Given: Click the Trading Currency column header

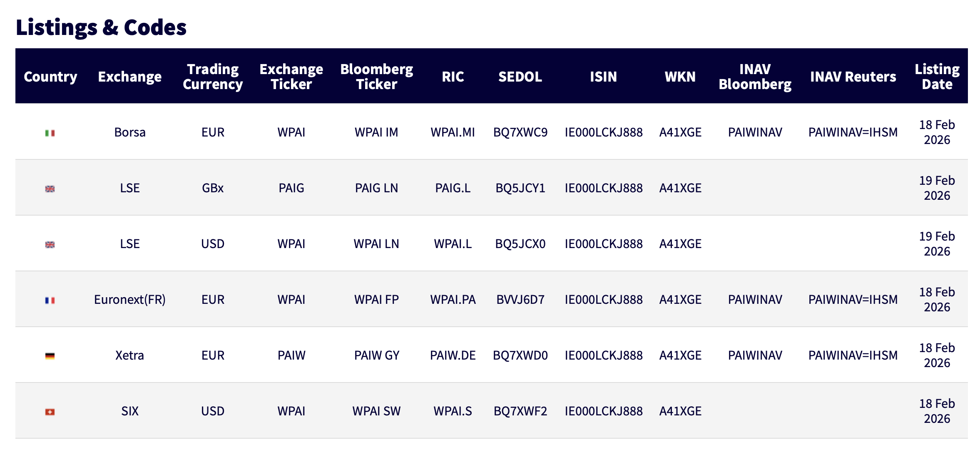Looking at the screenshot, I should (213, 77).
